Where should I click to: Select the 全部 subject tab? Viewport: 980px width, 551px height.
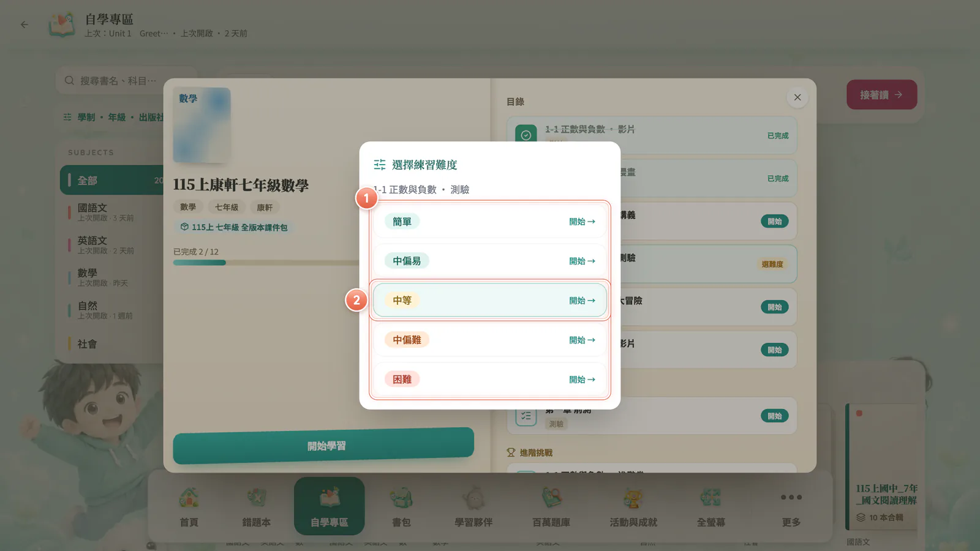[x=111, y=180]
